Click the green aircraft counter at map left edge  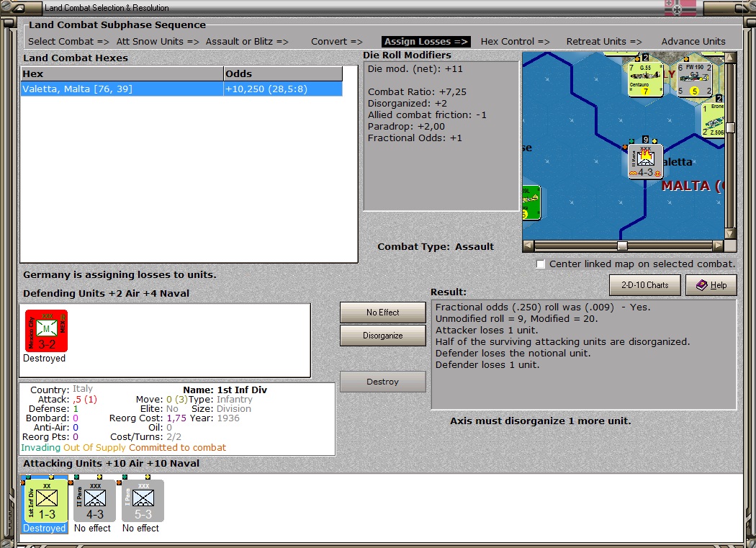click(x=531, y=202)
